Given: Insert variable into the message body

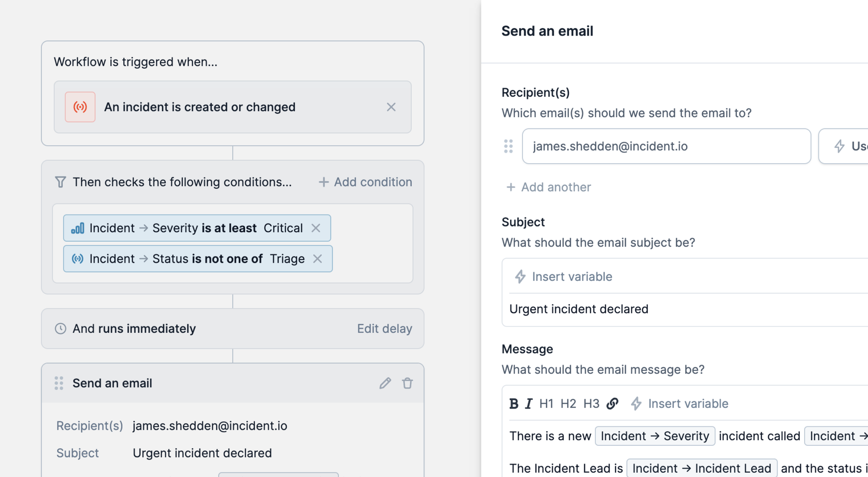Looking at the screenshot, I should point(680,404).
